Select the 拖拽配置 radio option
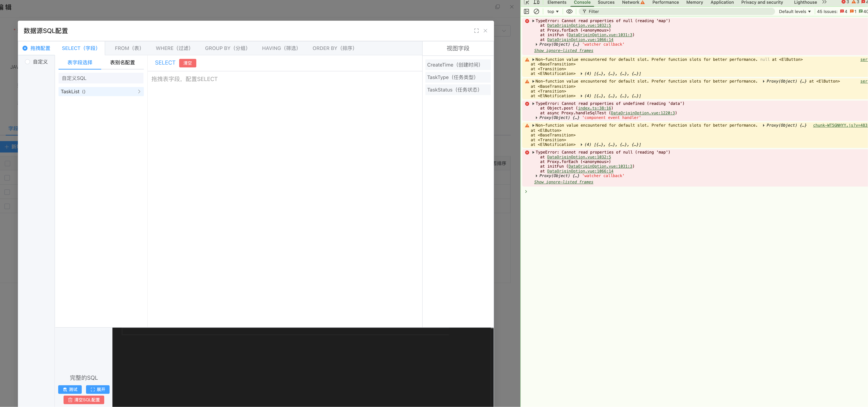 [x=25, y=48]
